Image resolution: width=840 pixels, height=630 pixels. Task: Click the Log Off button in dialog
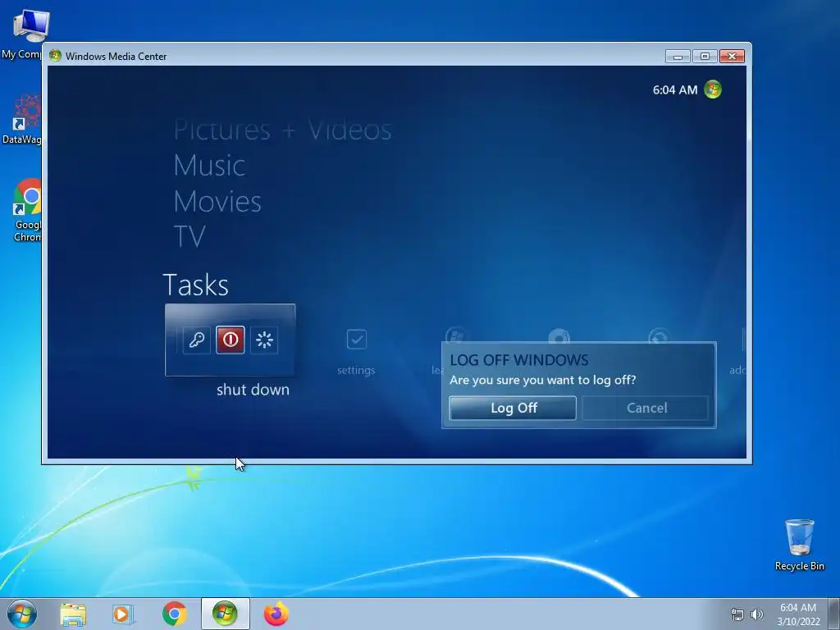pyautogui.click(x=513, y=408)
